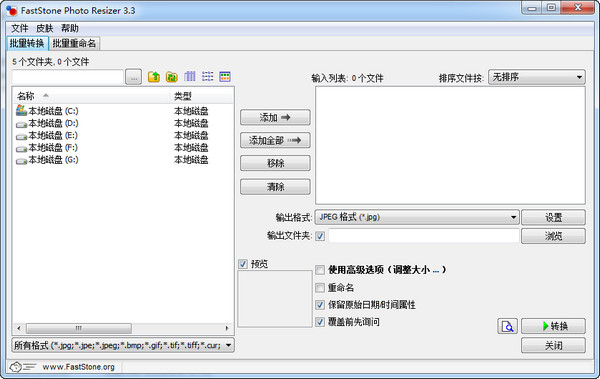Click the 移除 button
The width and height of the screenshot is (600, 379).
click(275, 163)
